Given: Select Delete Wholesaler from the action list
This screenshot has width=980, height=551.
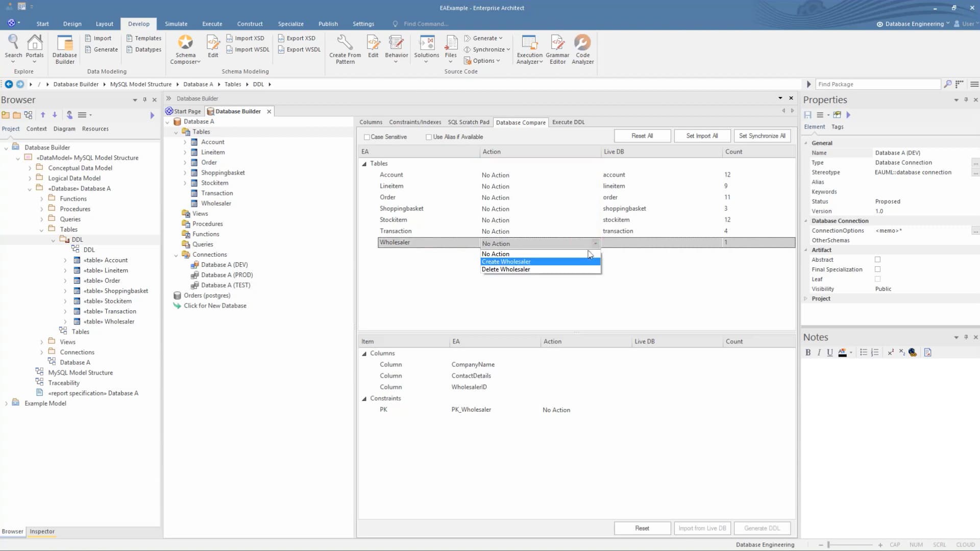Looking at the screenshot, I should click(x=541, y=269).
